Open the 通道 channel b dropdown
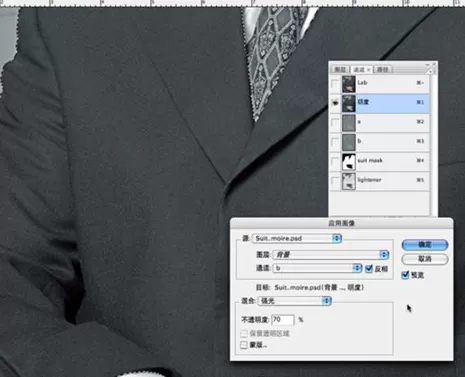The image size is (465, 377). [317, 268]
